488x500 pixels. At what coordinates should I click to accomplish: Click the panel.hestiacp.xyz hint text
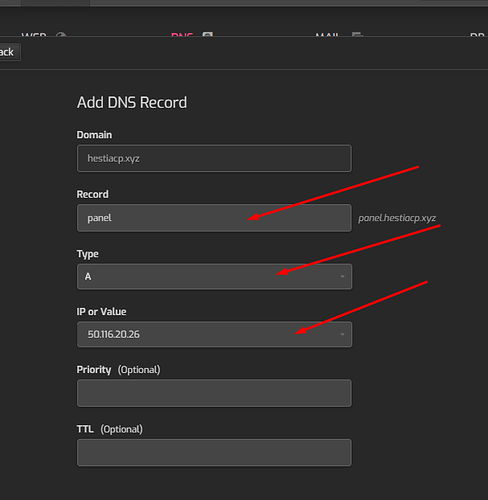click(x=397, y=218)
